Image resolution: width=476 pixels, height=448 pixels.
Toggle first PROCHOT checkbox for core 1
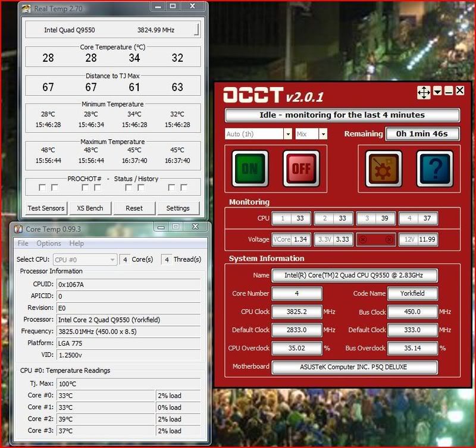42,187
